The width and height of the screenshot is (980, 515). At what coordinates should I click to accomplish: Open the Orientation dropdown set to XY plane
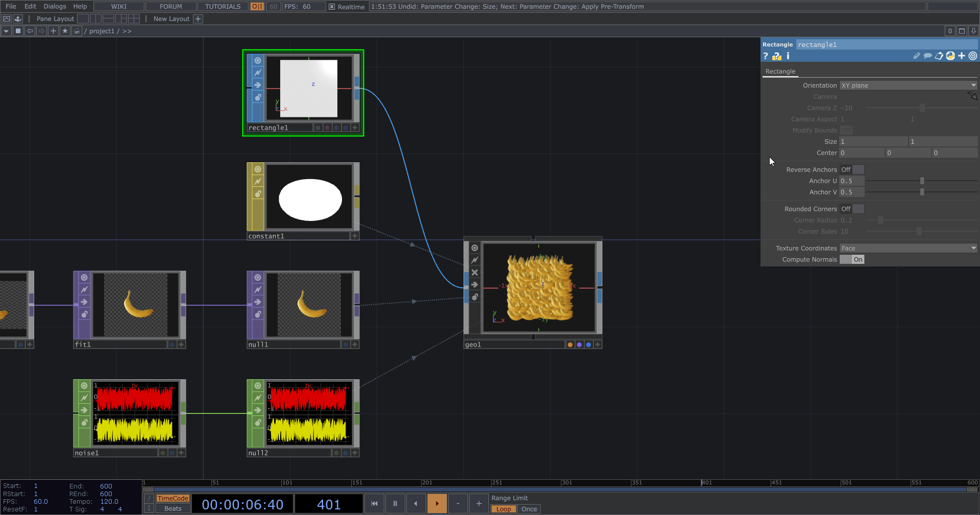tap(908, 86)
